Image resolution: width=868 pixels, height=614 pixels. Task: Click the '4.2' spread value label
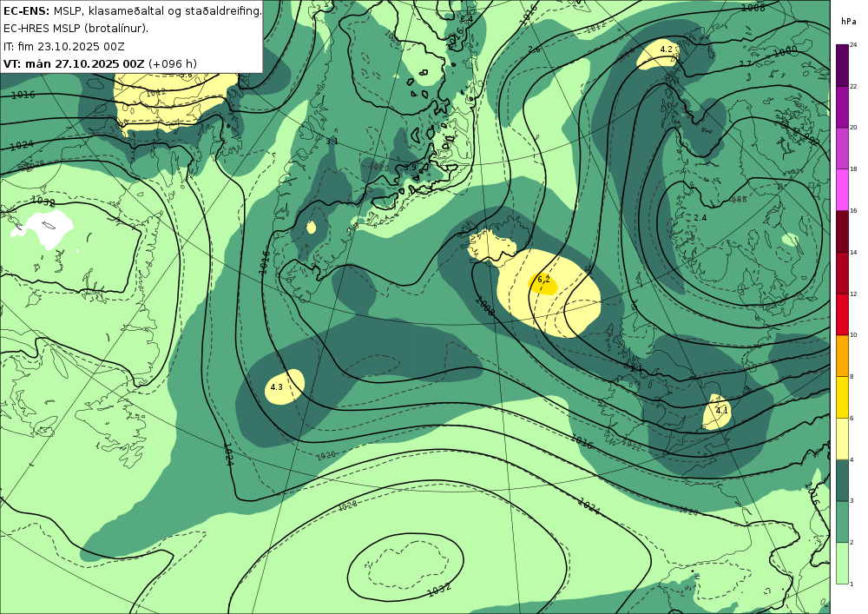click(x=667, y=50)
